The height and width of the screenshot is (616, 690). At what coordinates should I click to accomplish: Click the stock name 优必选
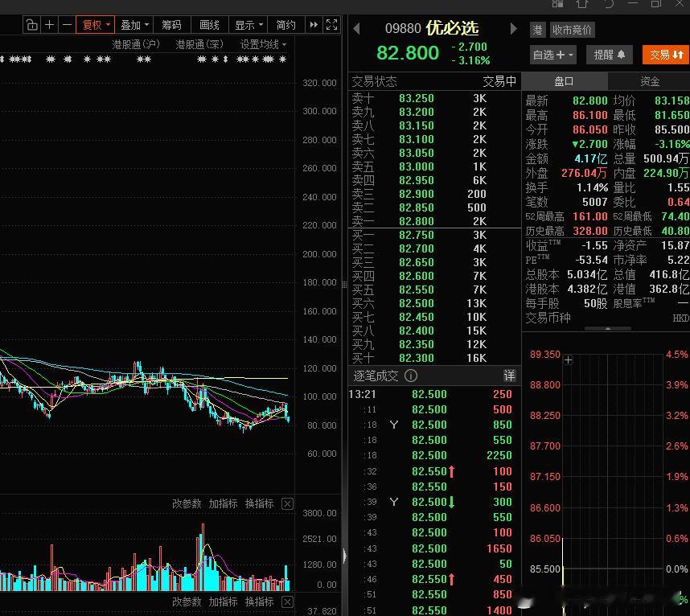tap(452, 28)
